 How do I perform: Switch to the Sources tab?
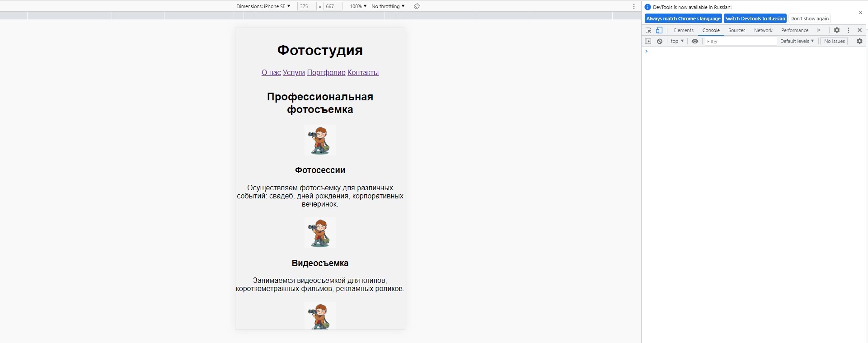point(737,30)
